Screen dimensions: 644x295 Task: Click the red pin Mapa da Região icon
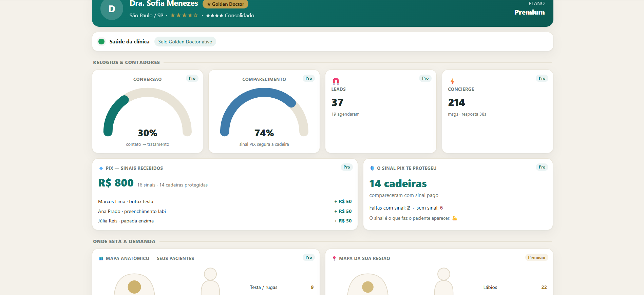click(x=334, y=258)
